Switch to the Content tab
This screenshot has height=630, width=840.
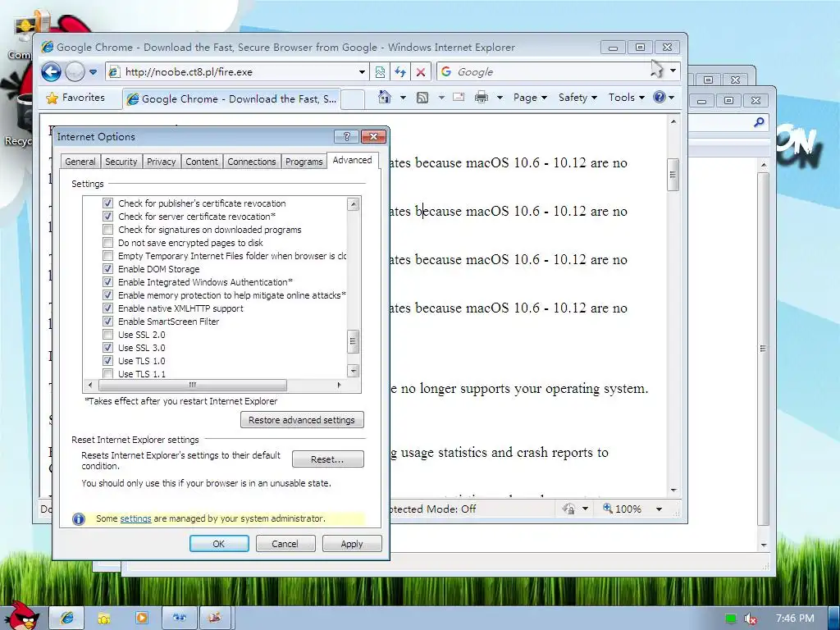coord(202,162)
